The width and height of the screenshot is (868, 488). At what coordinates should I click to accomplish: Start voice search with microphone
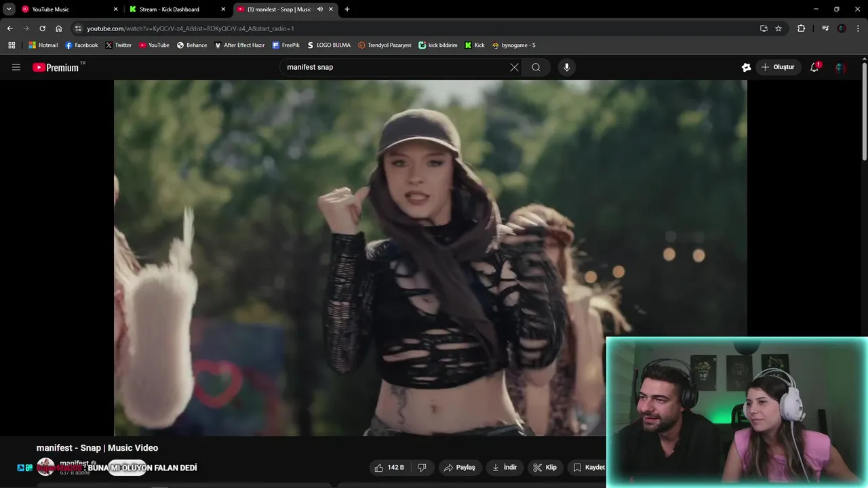coord(567,67)
